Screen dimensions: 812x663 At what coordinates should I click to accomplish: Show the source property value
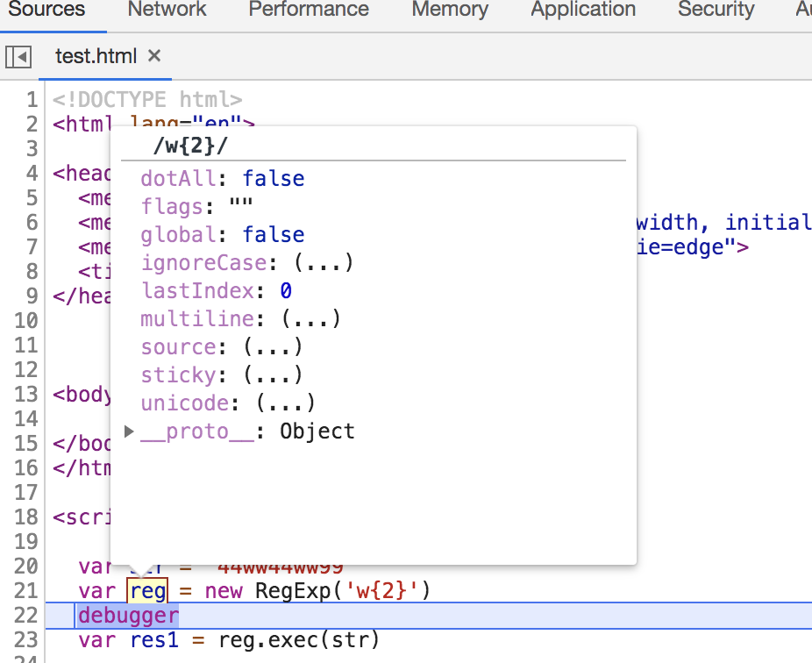click(273, 347)
